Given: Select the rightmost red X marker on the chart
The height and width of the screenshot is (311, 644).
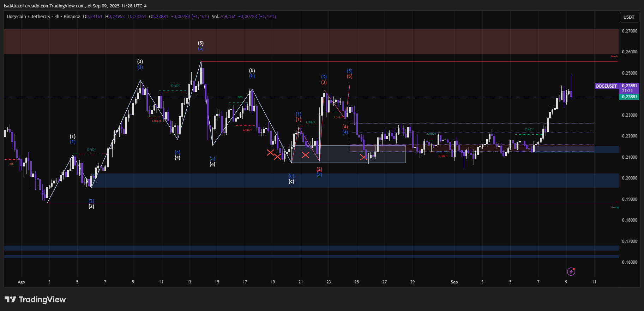Looking at the screenshot, I should (363, 157).
